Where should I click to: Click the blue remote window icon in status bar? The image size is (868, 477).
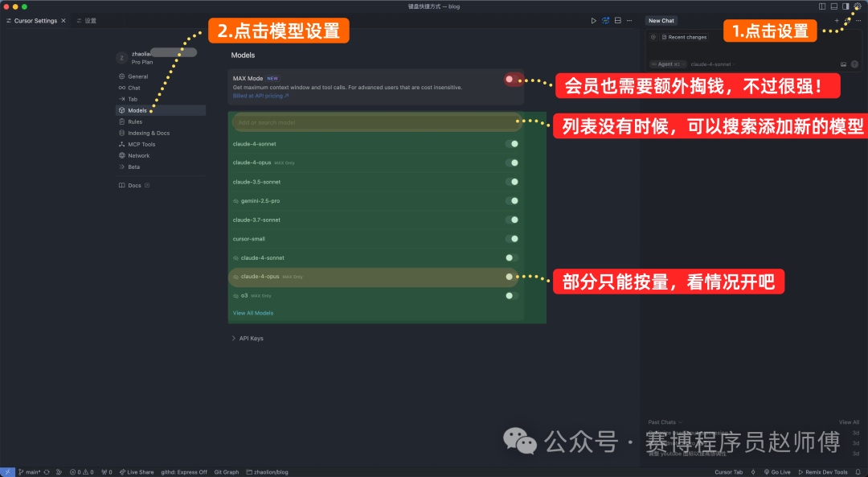tap(7, 472)
